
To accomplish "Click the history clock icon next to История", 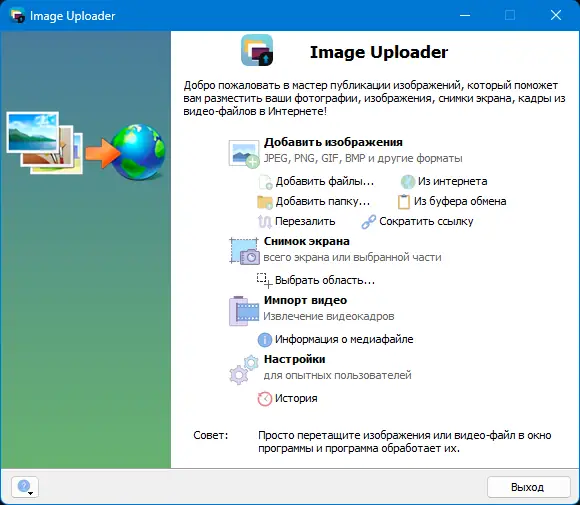I will click(264, 399).
